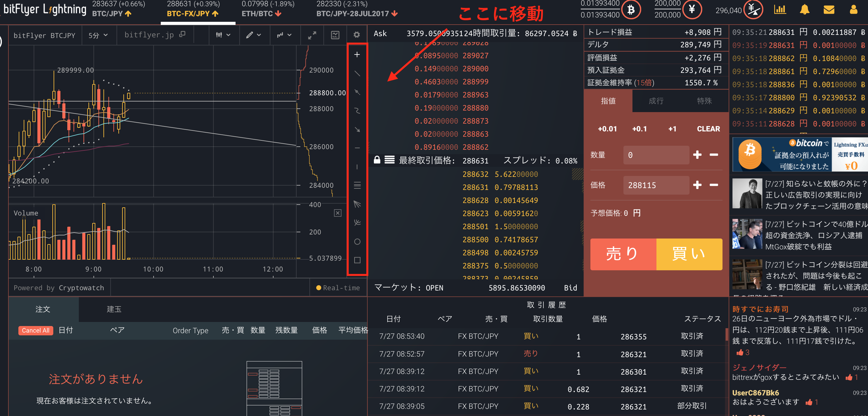Open the 5分 timeframe dropdown

(x=98, y=35)
